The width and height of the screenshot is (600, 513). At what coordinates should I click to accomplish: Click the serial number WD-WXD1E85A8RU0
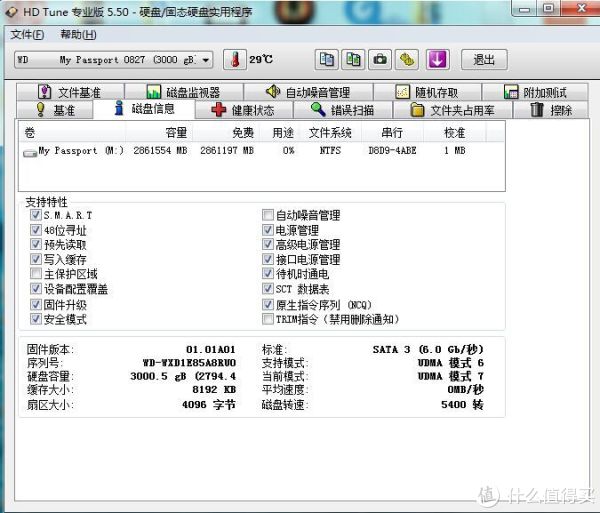pyautogui.click(x=189, y=362)
